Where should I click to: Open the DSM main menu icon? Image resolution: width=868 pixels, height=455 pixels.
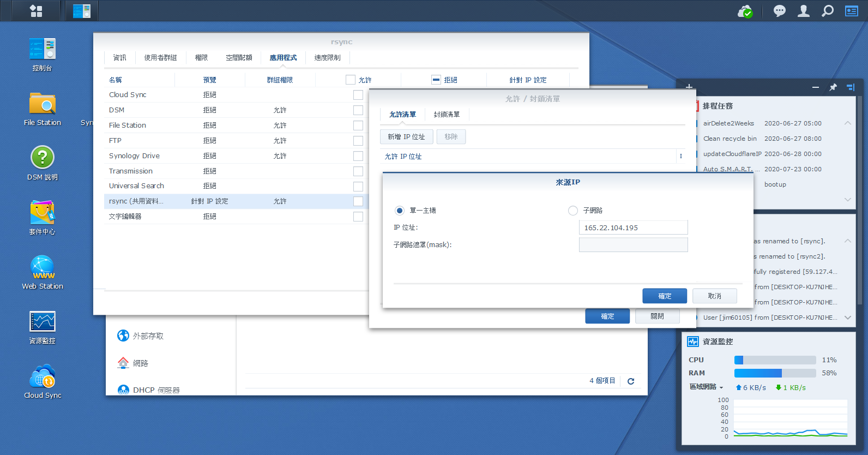pos(36,11)
